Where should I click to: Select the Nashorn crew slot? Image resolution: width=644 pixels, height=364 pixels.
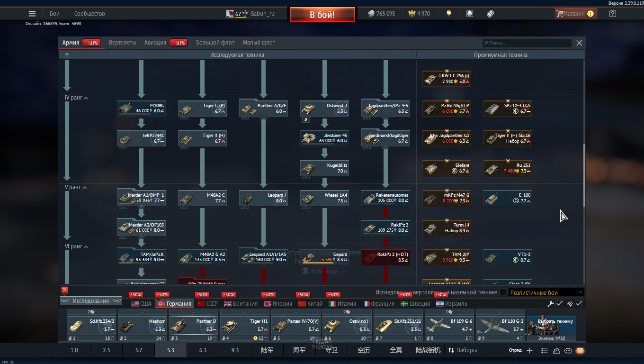click(142, 325)
